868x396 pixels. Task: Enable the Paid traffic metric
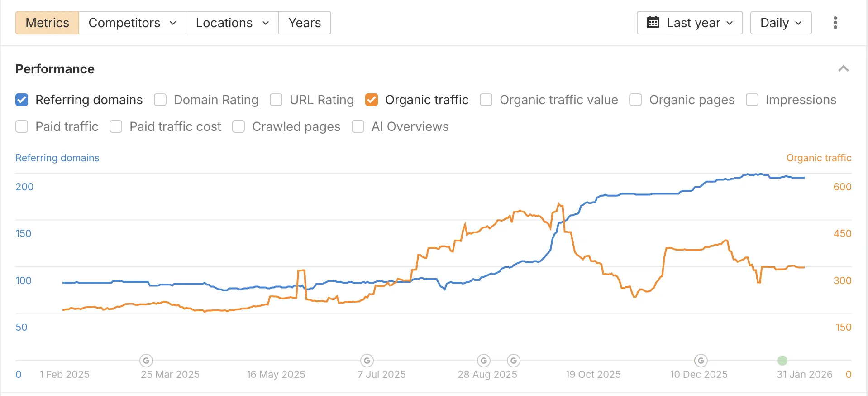pos(22,127)
